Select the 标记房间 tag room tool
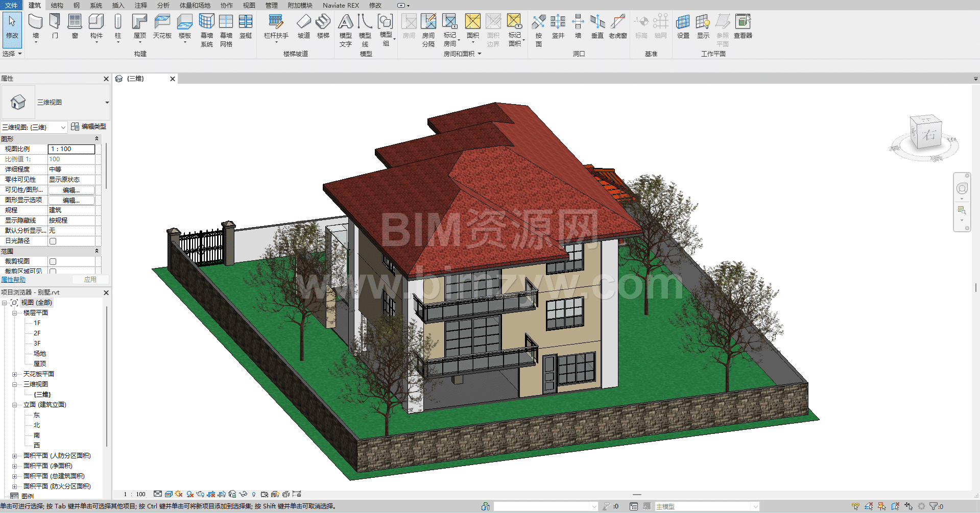 click(x=450, y=30)
